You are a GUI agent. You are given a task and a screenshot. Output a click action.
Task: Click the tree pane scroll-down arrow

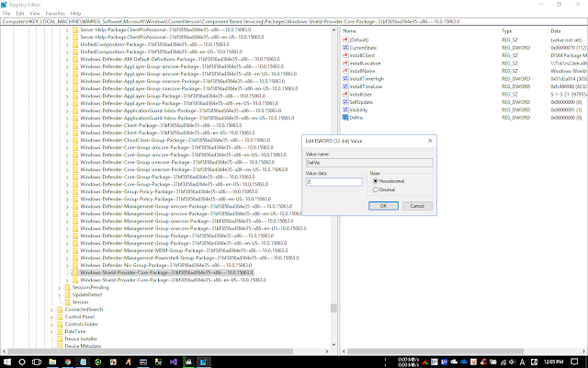(334, 344)
